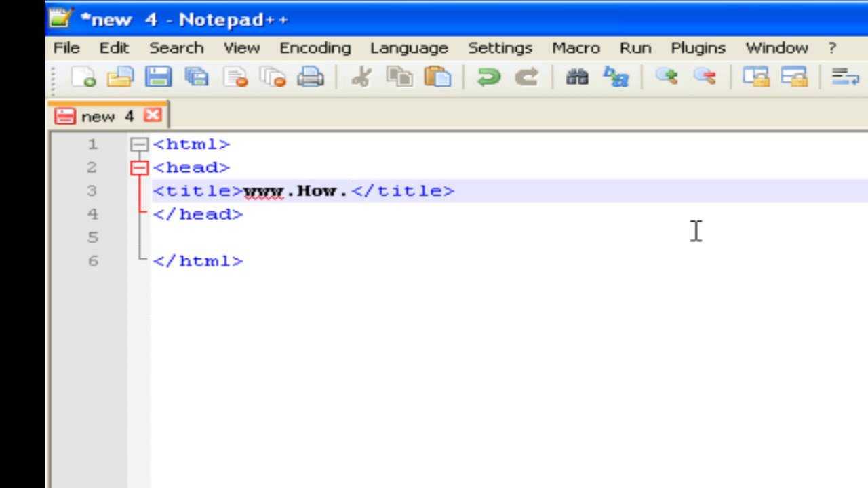This screenshot has height=488, width=868.
Task: Click the <head> tag on line 2
Action: [192, 167]
